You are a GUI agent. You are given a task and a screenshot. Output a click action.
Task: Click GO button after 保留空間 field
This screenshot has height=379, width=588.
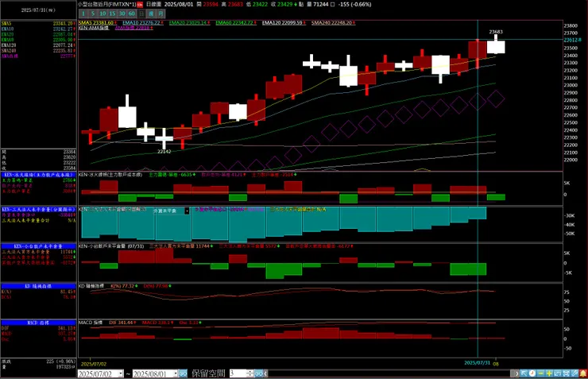tap(259, 373)
